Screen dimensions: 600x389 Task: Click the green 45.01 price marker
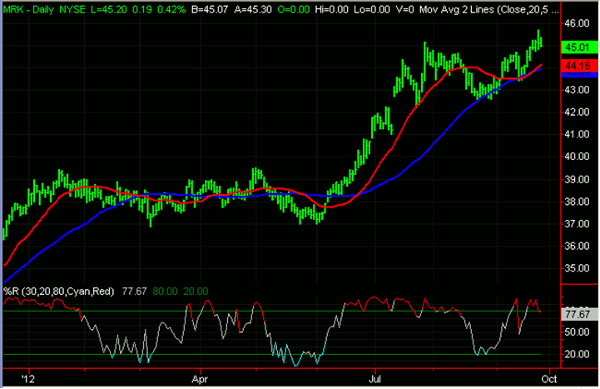(x=579, y=47)
